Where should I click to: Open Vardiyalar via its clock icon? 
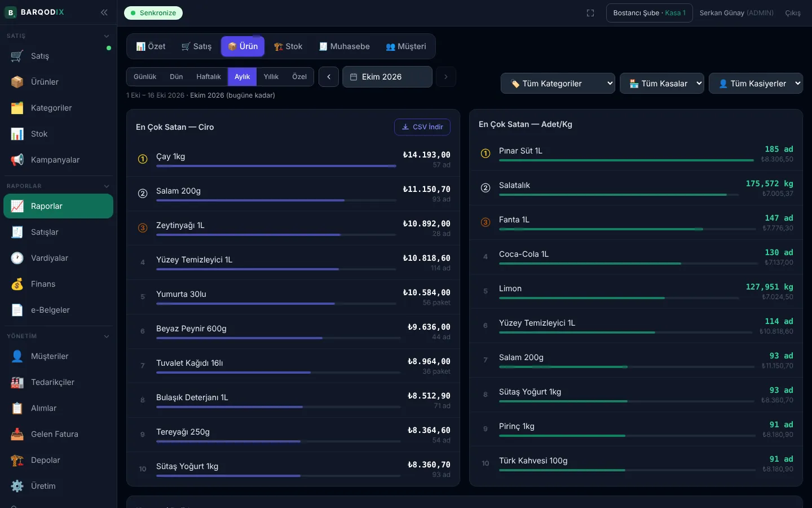17,258
